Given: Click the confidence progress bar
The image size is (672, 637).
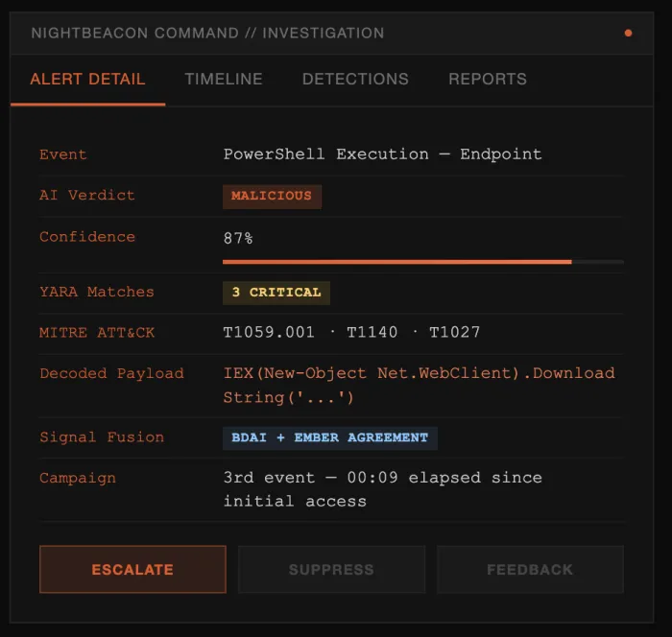Looking at the screenshot, I should [422, 261].
